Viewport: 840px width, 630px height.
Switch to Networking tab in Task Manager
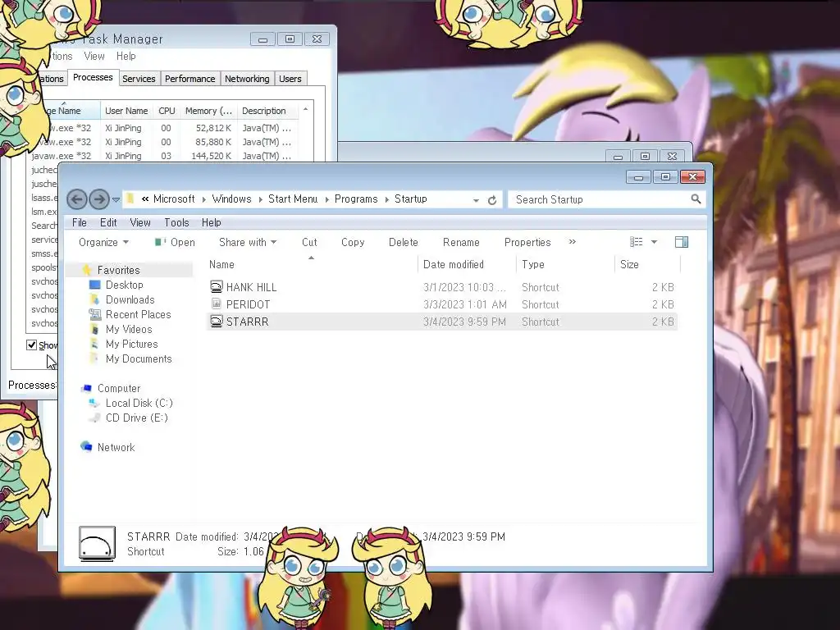point(247,79)
